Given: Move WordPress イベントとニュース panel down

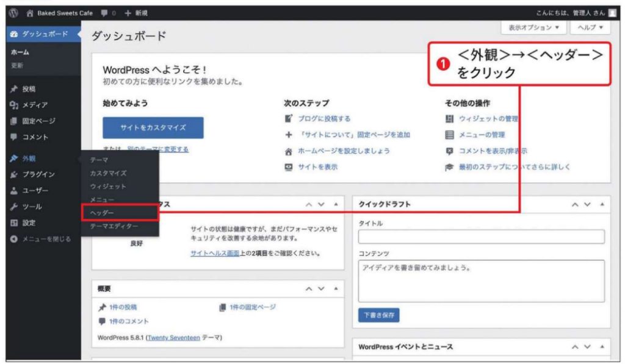Looking at the screenshot, I should click(587, 347).
